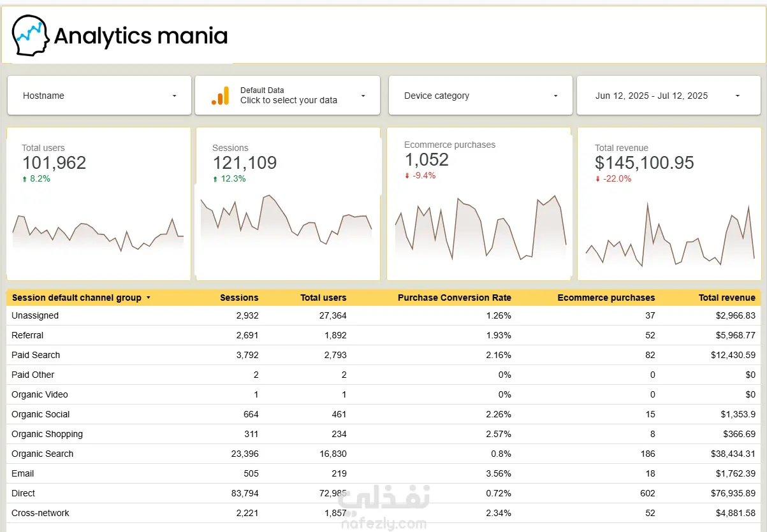This screenshot has width=767, height=532.
Task: Click the green up arrow under Sessions
Action: pyautogui.click(x=215, y=179)
